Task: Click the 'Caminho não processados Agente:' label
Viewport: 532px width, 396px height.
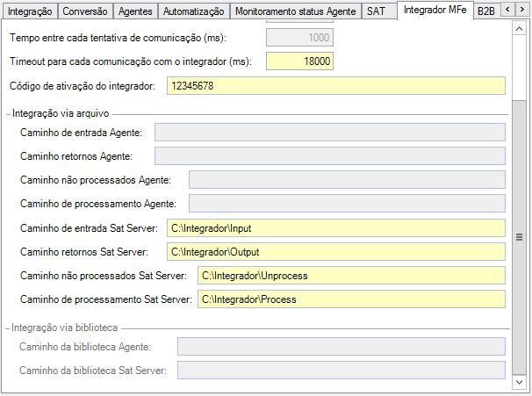Action: [x=96, y=180]
